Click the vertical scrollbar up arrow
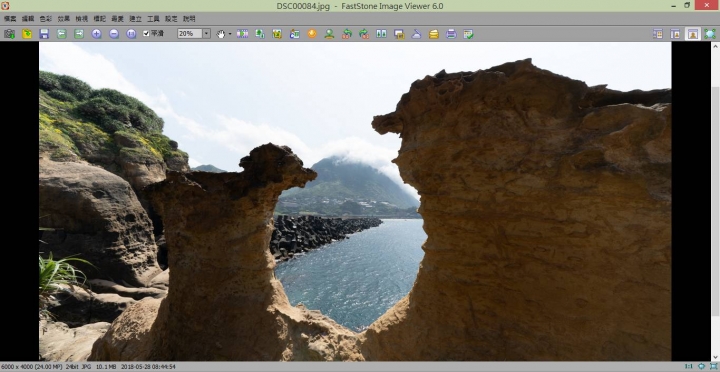 tap(715, 46)
